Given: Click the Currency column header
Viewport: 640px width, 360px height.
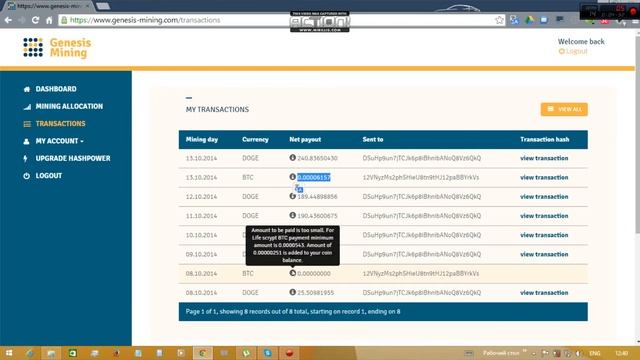Looking at the screenshot, I should tap(255, 140).
